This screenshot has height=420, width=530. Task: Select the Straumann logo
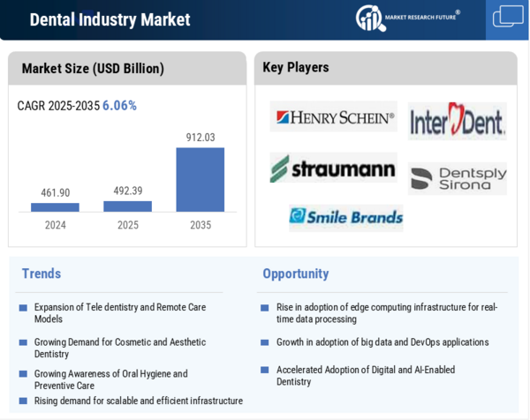(x=333, y=168)
